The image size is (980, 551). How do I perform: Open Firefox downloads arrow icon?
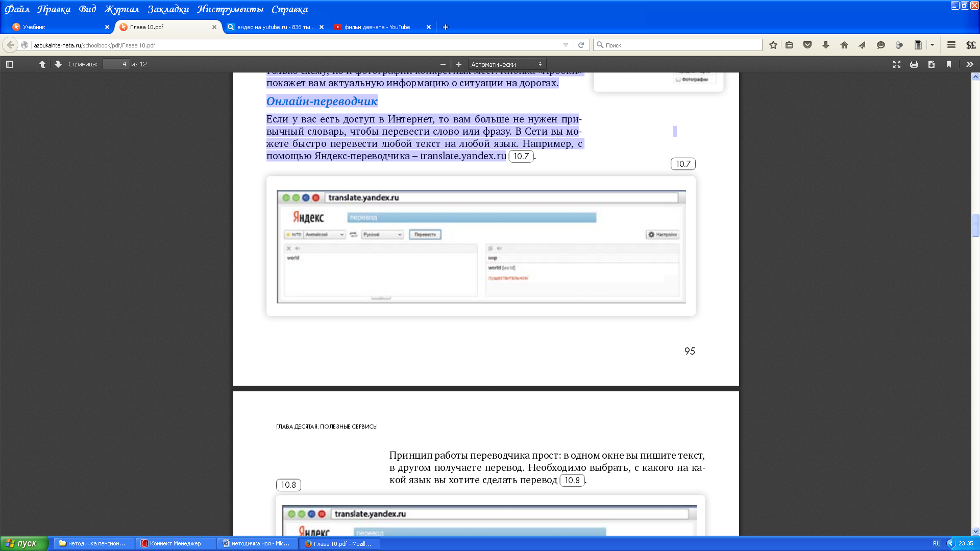(x=826, y=45)
